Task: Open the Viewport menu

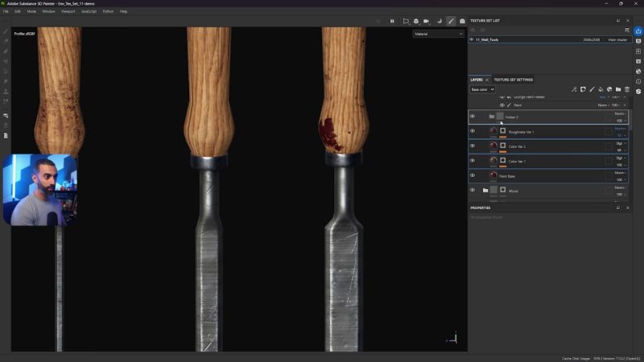Action: pos(68,11)
